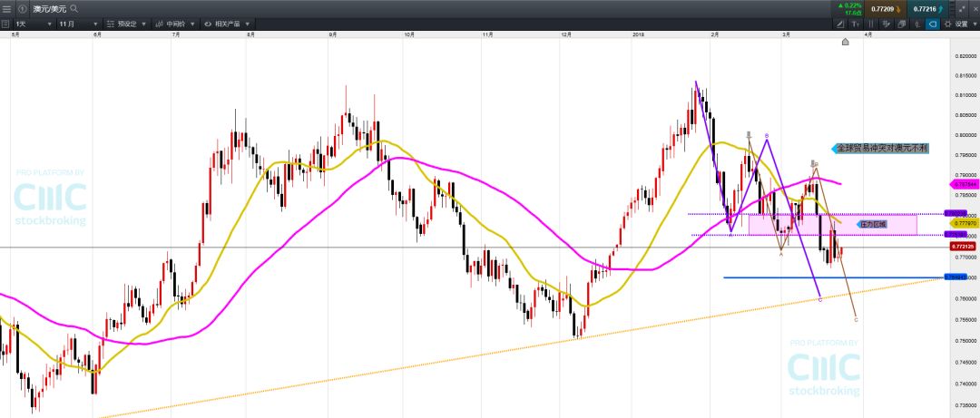Toggle the highlighted price label tag button
The height and width of the screenshot is (418, 980).
(x=933, y=24)
